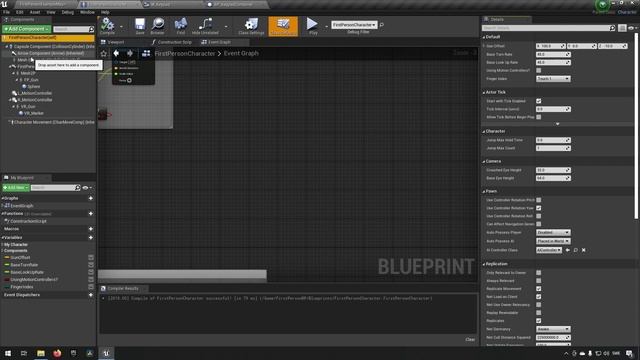640x360 pixels.
Task: Click the Add Component button
Action: coord(27,29)
